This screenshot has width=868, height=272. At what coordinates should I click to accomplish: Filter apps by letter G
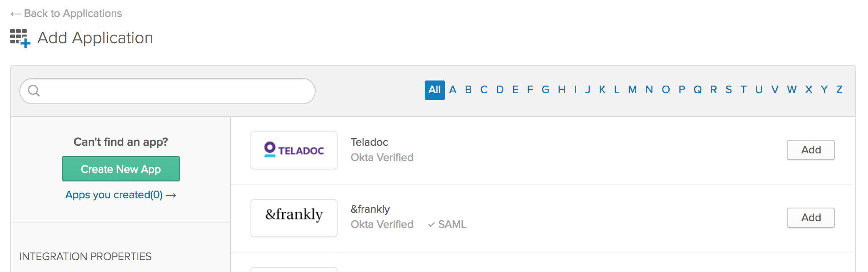pyautogui.click(x=545, y=90)
